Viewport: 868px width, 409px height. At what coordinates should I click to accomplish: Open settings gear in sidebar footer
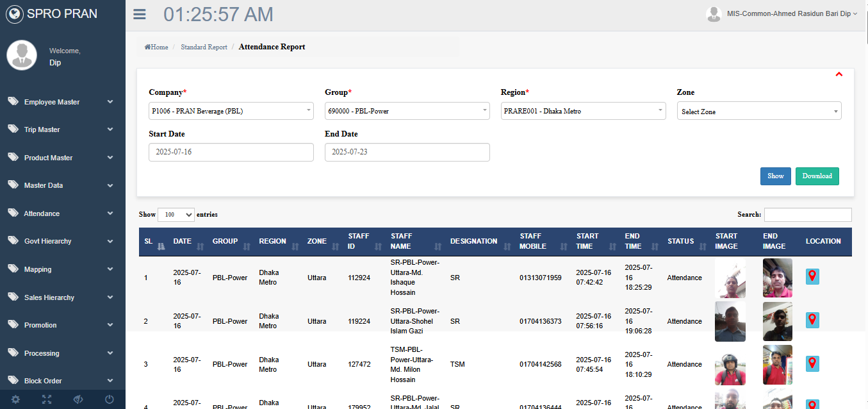pyautogui.click(x=15, y=399)
